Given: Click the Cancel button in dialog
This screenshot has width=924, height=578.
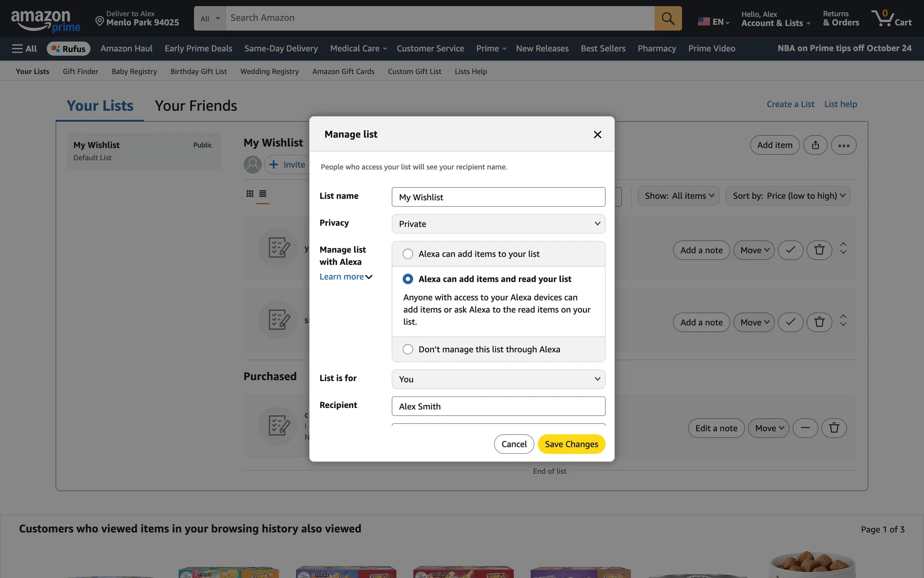Looking at the screenshot, I should click(513, 444).
